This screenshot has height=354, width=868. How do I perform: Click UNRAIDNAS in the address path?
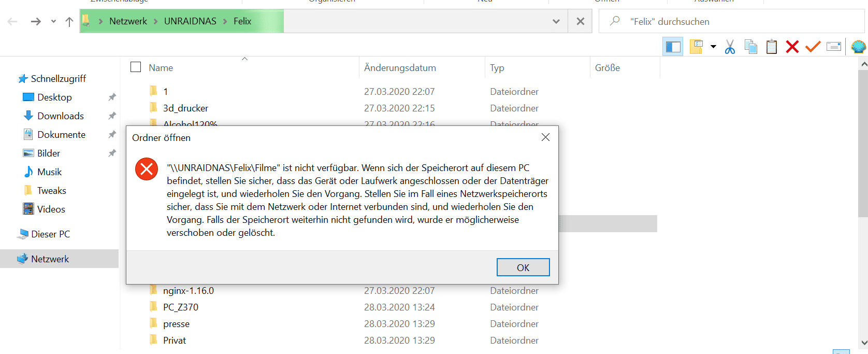190,21
